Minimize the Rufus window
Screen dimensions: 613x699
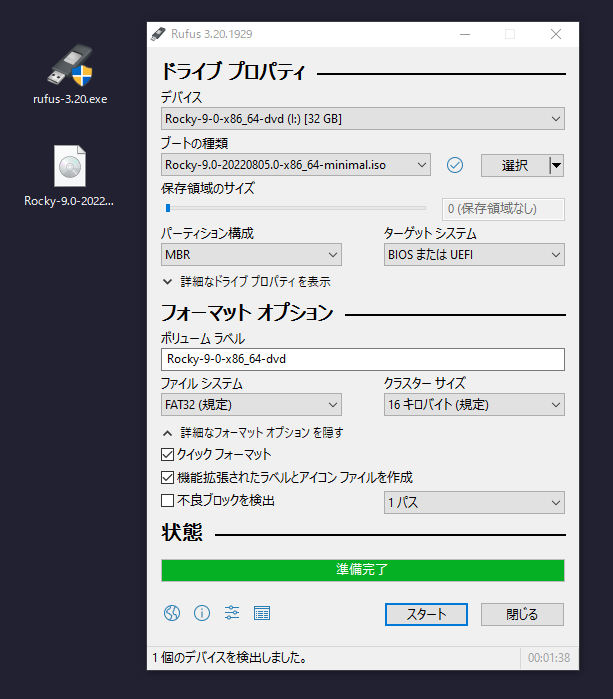pyautogui.click(x=465, y=34)
